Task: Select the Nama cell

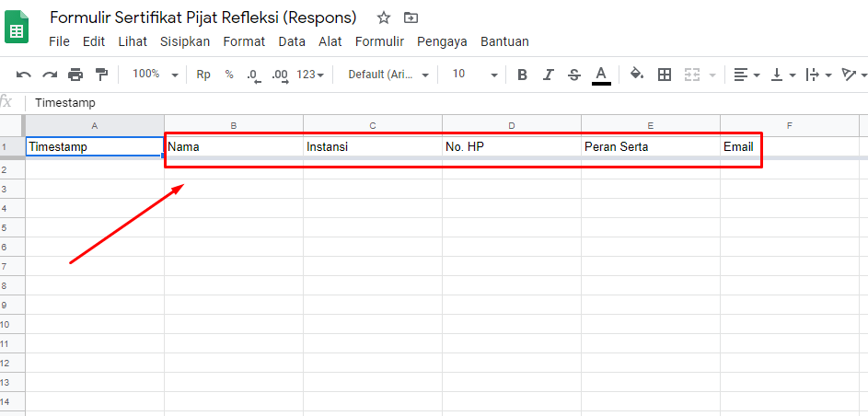Action: click(x=234, y=147)
